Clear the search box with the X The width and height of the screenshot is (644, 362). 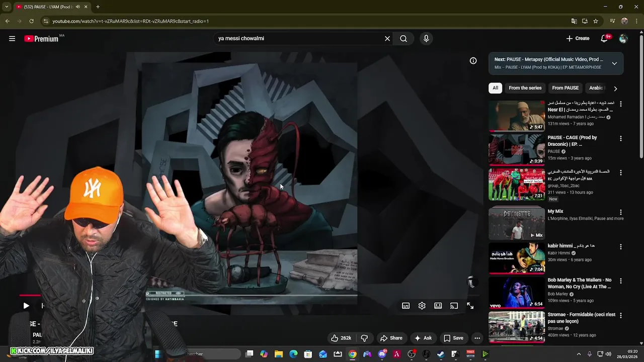coord(387,39)
